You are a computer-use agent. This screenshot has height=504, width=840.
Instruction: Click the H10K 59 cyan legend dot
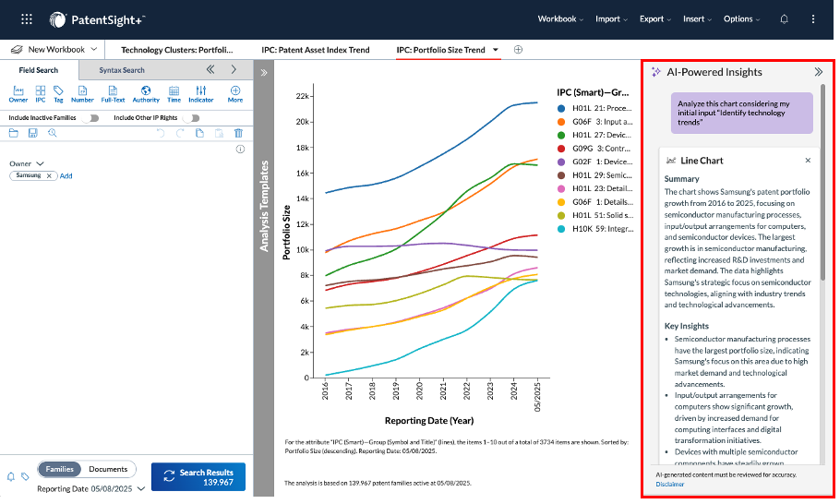pyautogui.click(x=561, y=229)
